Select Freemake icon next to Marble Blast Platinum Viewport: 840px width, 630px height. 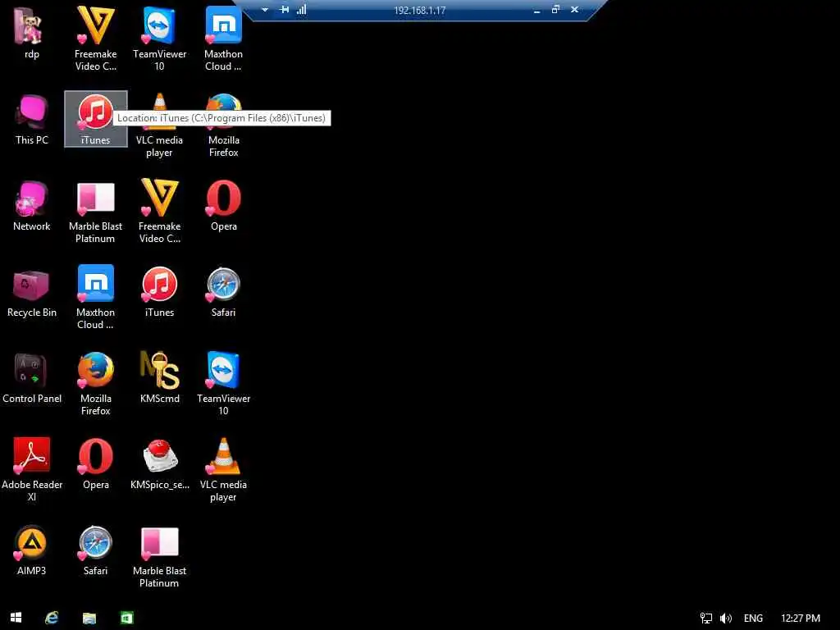[160, 211]
